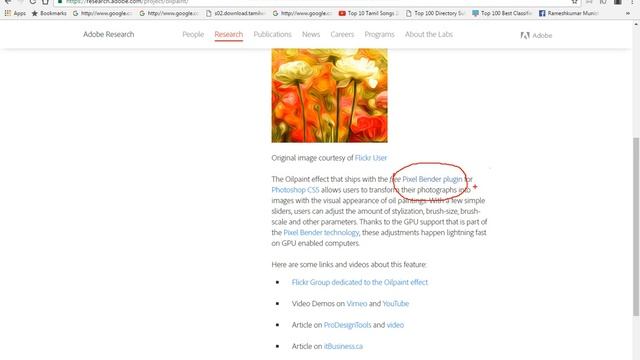Open the s02.download.tamil bookmark
The height and width of the screenshot is (360, 640).
tap(236, 13)
